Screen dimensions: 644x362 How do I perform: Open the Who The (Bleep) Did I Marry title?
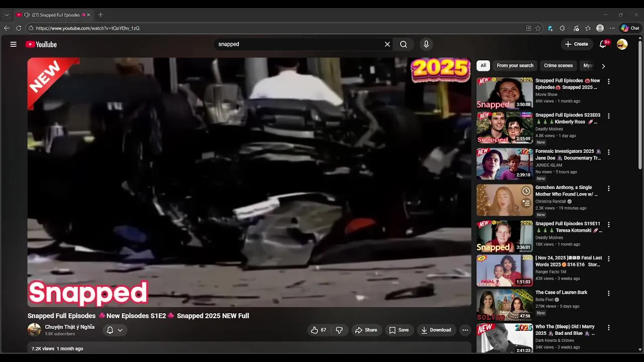[566, 330]
